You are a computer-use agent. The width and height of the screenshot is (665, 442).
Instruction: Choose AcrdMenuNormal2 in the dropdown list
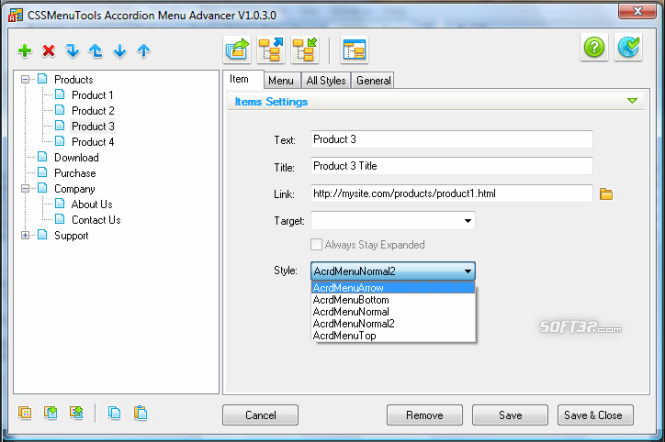tap(393, 324)
